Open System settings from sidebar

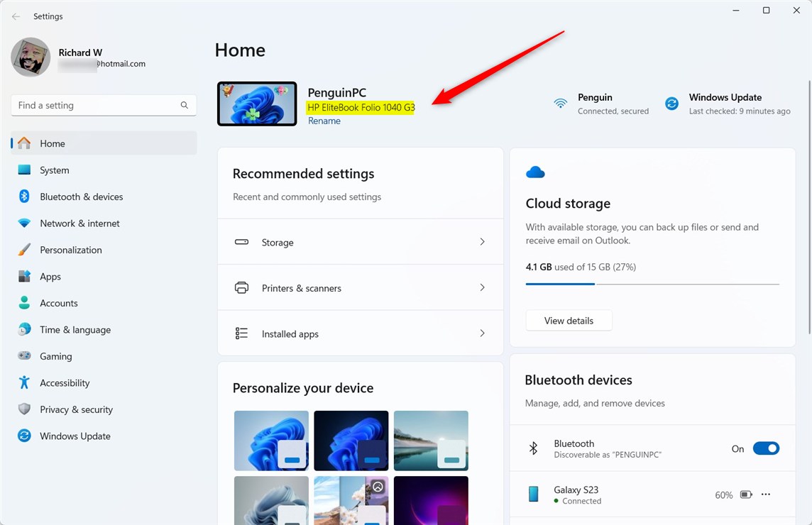click(x=54, y=170)
